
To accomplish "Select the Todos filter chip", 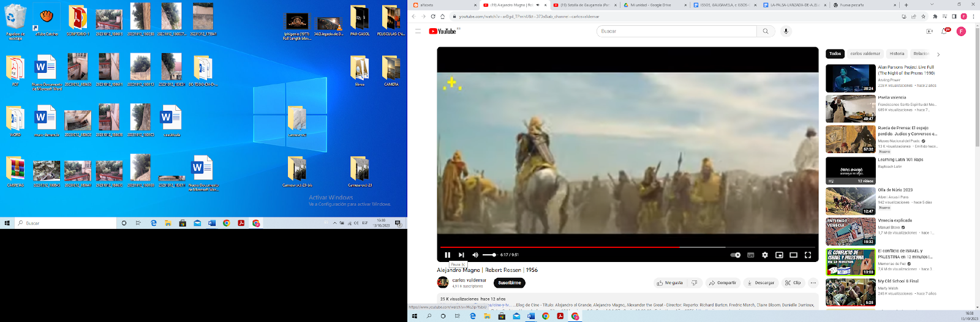I will pyautogui.click(x=835, y=54).
